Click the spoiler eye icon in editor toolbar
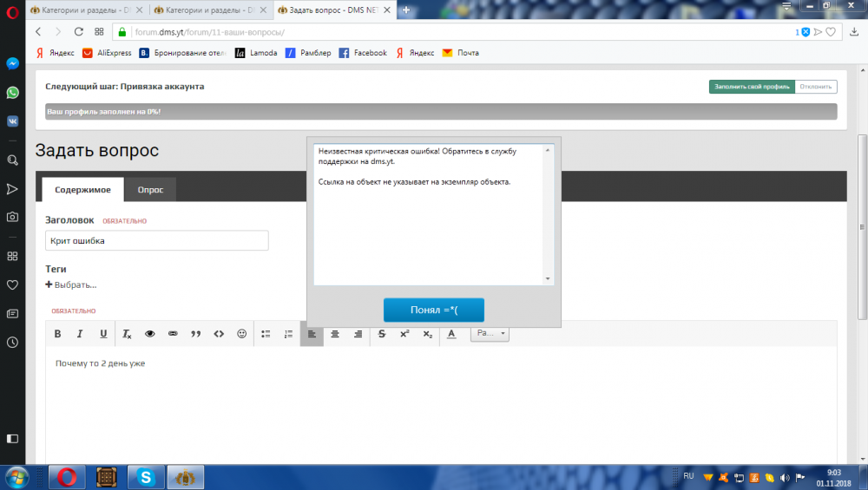This screenshot has width=868, height=490. tap(149, 334)
